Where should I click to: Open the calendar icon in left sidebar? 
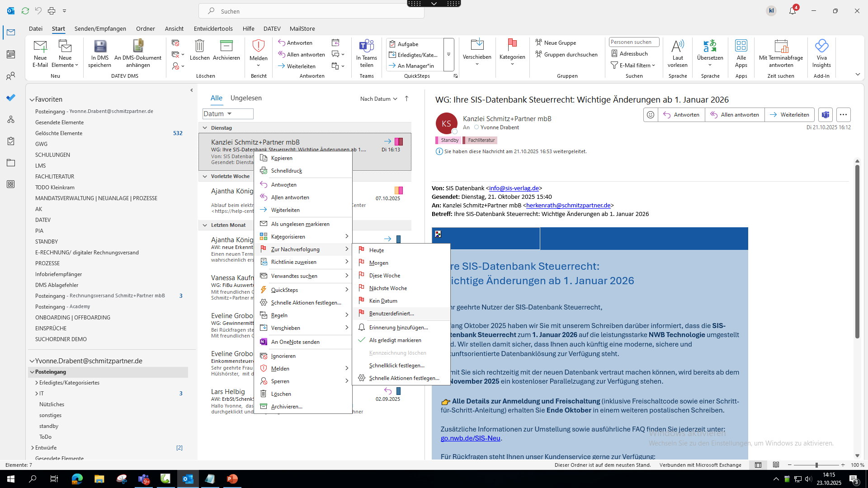point(11,54)
